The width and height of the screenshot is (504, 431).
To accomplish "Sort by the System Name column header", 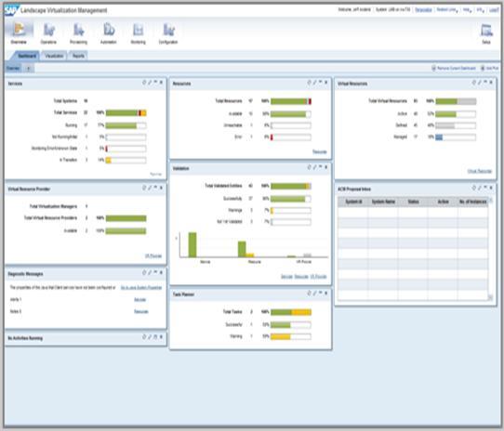I will 383,202.
